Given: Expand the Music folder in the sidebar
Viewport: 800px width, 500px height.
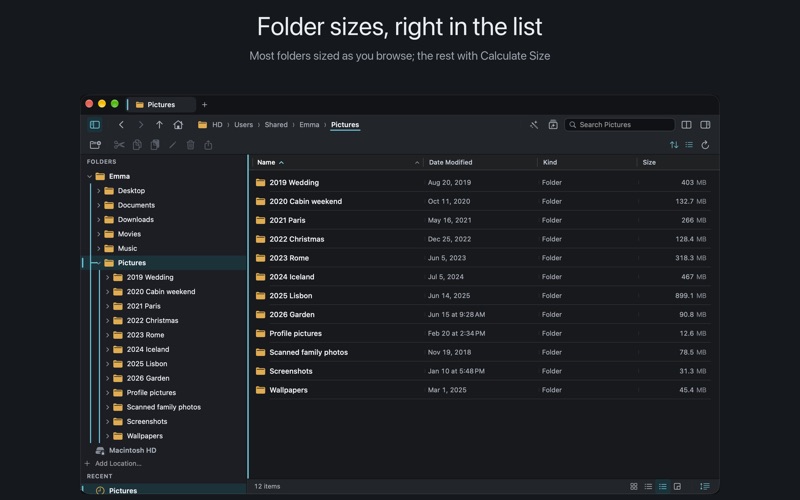Looking at the screenshot, I should tap(98, 248).
